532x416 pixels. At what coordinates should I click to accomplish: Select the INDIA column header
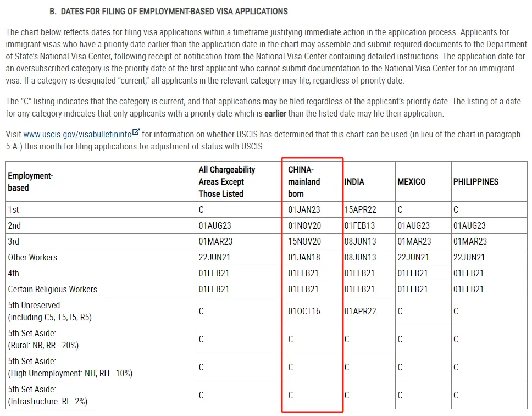pos(354,181)
